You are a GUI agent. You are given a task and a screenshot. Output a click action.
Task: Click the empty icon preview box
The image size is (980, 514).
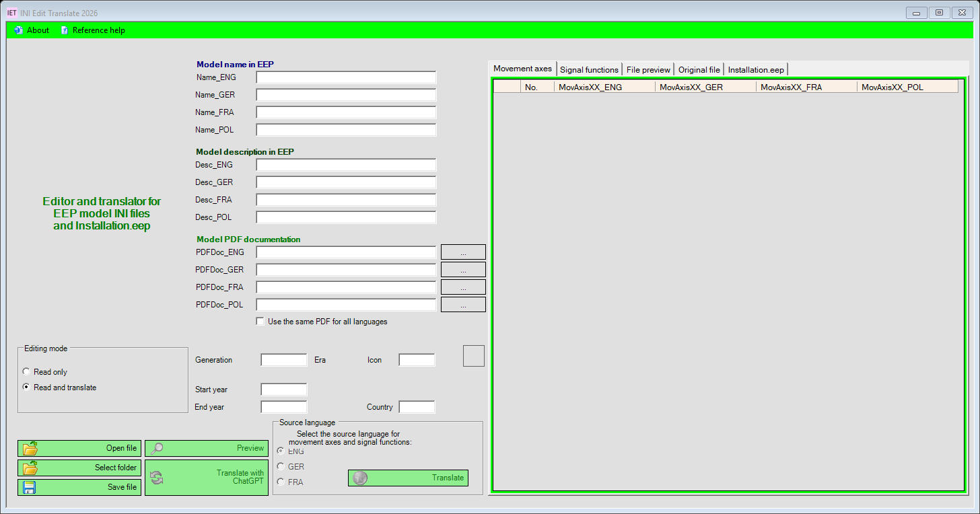[474, 356]
